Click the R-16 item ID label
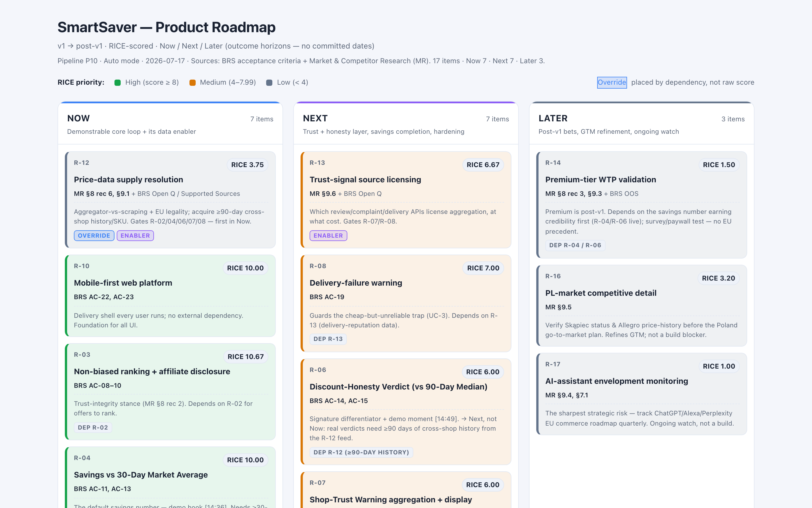This screenshot has width=812, height=508. pos(553,276)
